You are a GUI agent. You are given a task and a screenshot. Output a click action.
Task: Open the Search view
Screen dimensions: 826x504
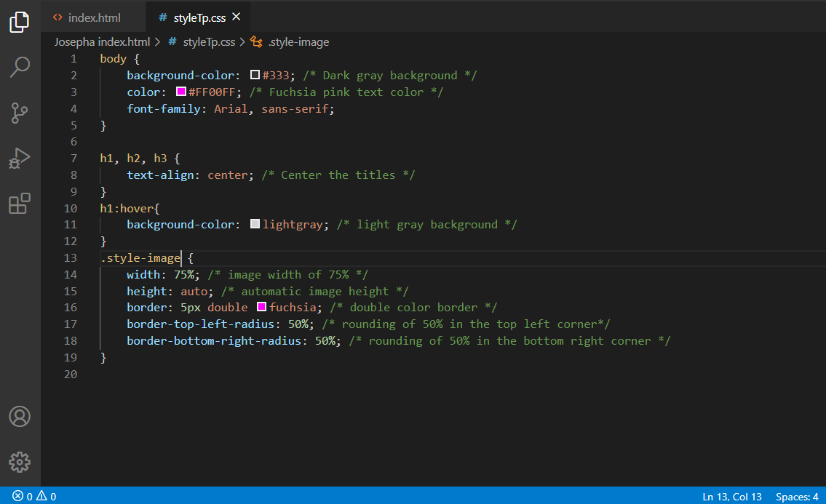[20, 68]
